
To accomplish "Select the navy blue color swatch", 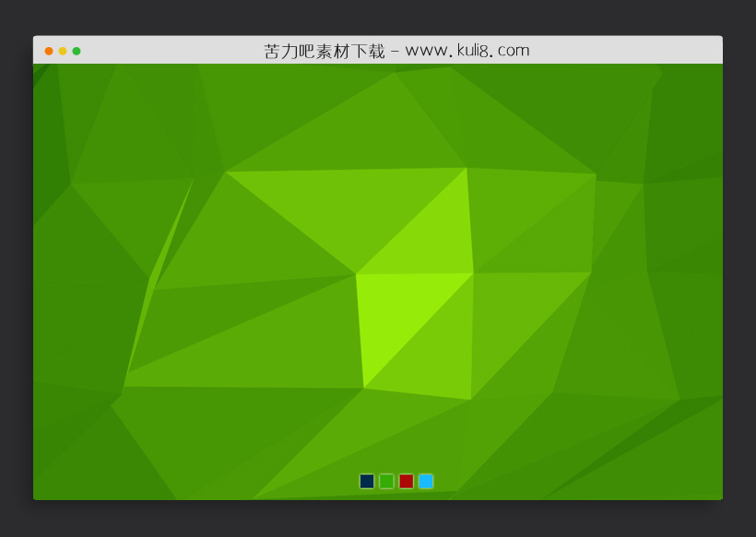I will click(366, 481).
